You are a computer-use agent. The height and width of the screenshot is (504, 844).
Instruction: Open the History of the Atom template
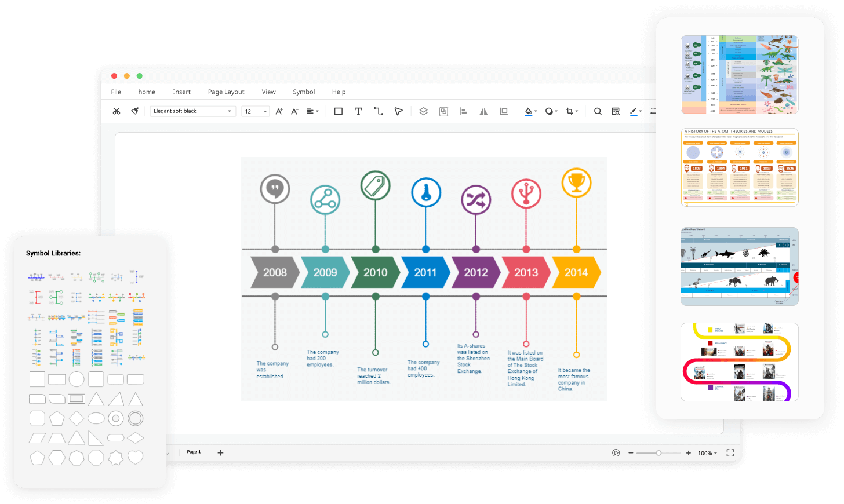tap(740, 167)
